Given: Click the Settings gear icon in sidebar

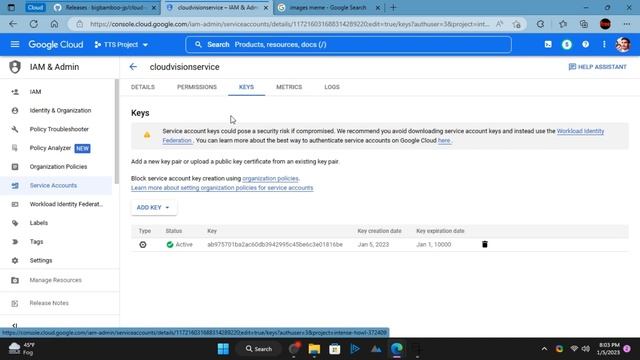Looking at the screenshot, I should (15, 260).
